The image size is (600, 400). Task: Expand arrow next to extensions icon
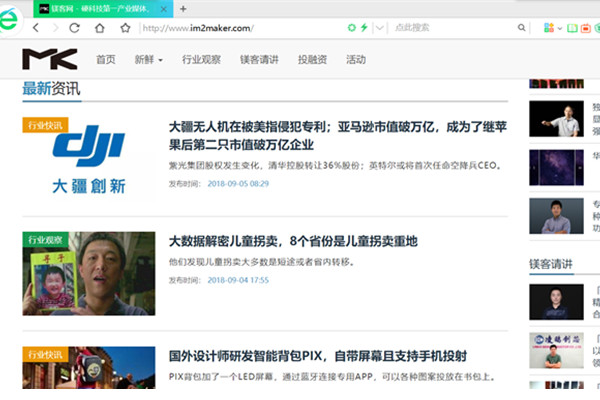[x=560, y=28]
